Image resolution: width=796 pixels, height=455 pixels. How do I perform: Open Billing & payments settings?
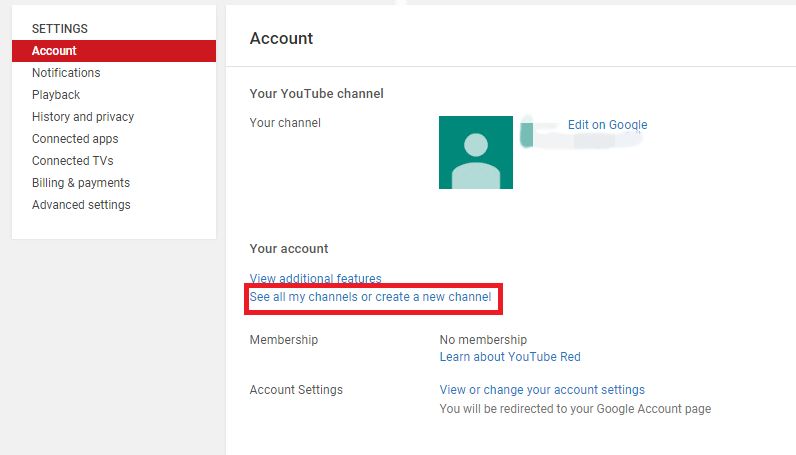pos(81,183)
